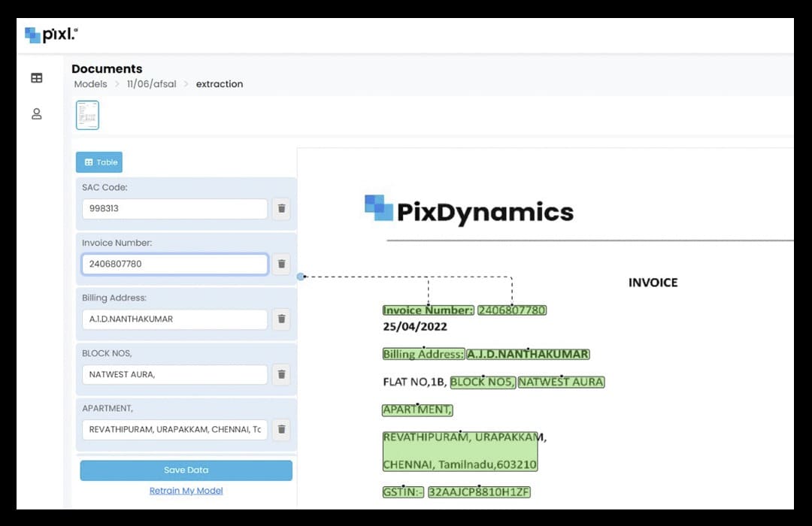Open the Retrain My Model link
Image resolution: width=812 pixels, height=526 pixels.
[186, 491]
